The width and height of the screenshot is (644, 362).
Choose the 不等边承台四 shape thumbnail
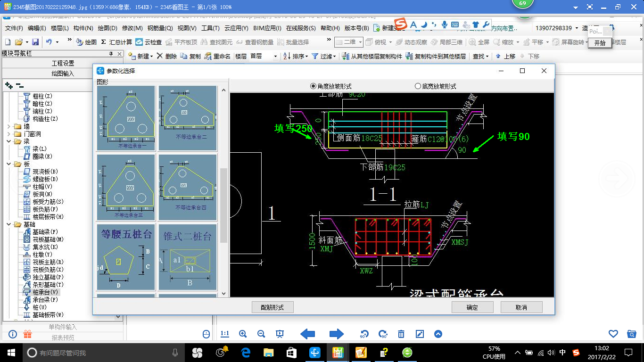[188, 187]
